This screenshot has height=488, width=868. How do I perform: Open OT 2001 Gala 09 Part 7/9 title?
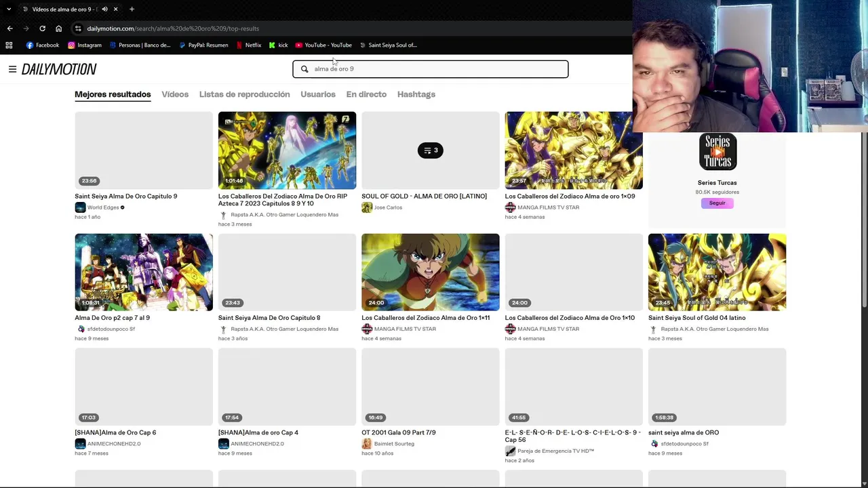[x=399, y=432]
